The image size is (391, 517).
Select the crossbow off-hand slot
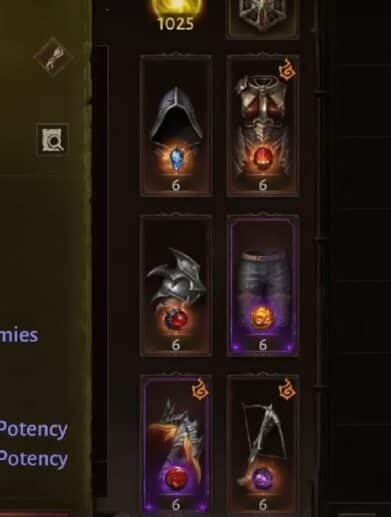click(x=263, y=445)
